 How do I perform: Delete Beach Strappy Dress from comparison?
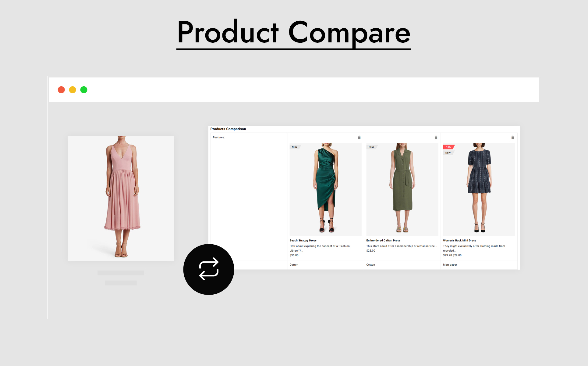tap(359, 138)
